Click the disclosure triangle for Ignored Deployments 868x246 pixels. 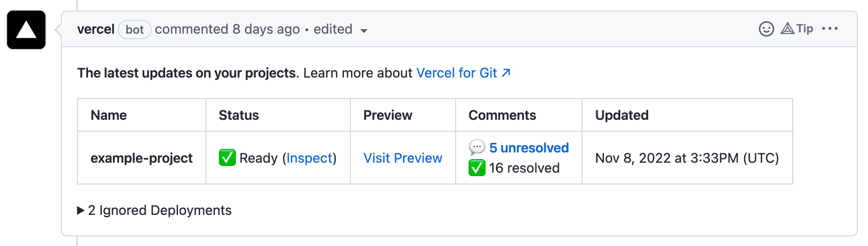tap(80, 210)
